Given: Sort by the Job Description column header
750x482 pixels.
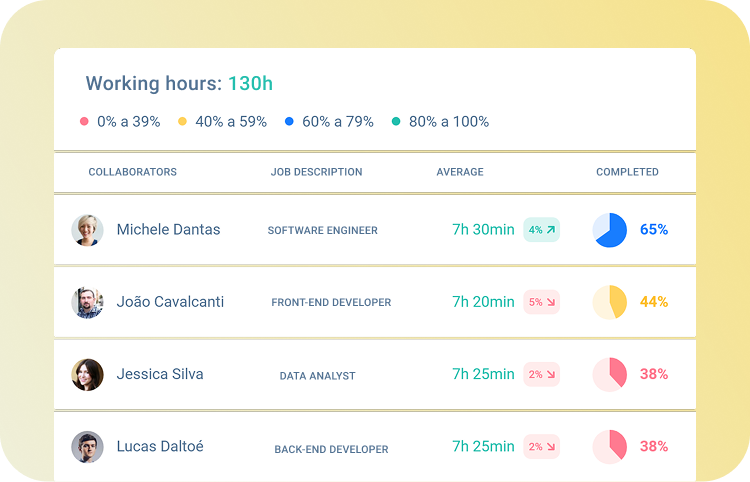Looking at the screenshot, I should (x=316, y=172).
